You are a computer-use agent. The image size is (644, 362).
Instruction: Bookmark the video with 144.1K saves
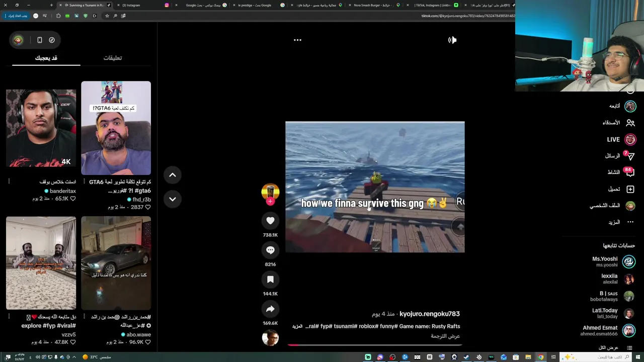click(x=270, y=279)
